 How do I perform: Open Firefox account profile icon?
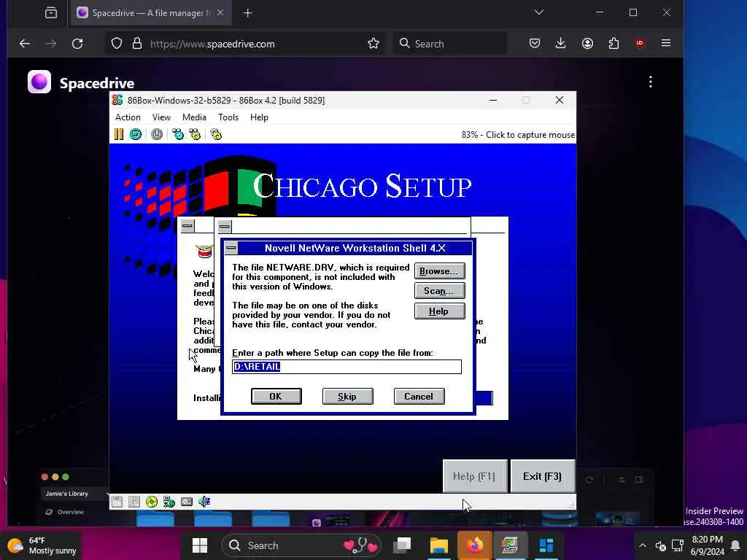(587, 43)
